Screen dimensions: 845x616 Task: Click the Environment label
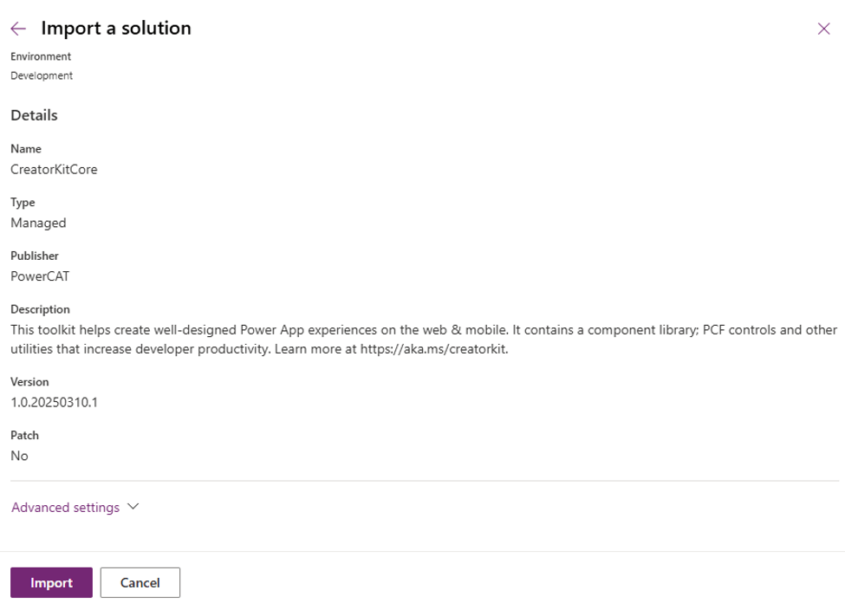click(41, 56)
